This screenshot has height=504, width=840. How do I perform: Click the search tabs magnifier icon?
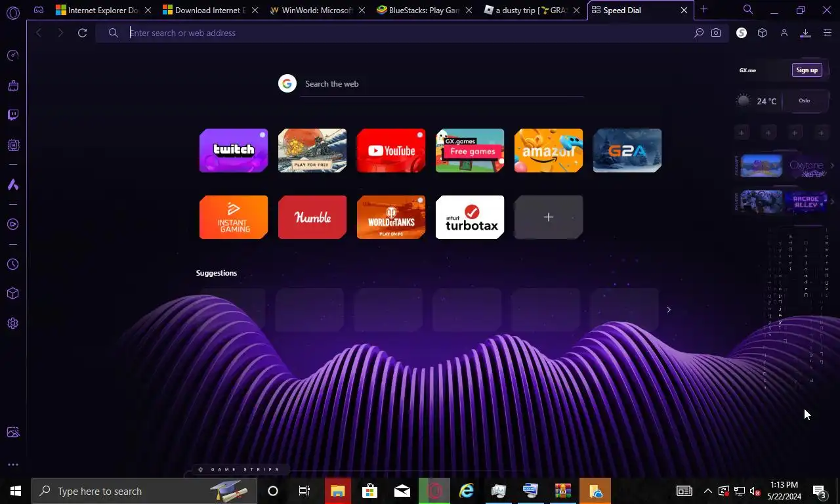pos(748,9)
